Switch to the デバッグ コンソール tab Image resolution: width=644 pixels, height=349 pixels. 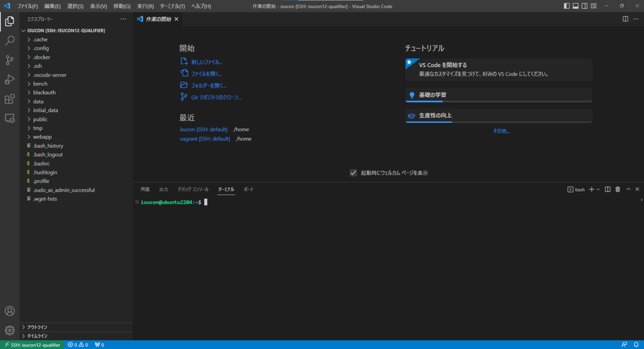click(193, 189)
